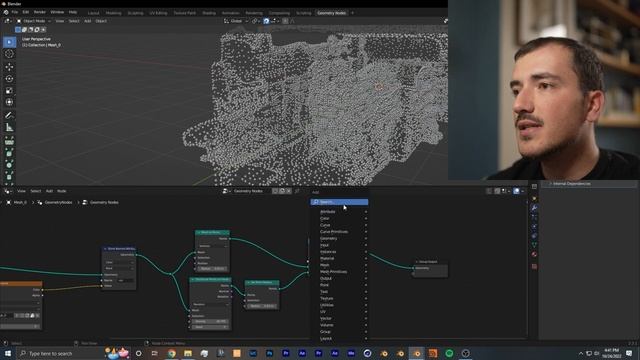Screen dimensions: 640x360
Task: Switch to the Shading workspace tab
Action: click(209, 13)
